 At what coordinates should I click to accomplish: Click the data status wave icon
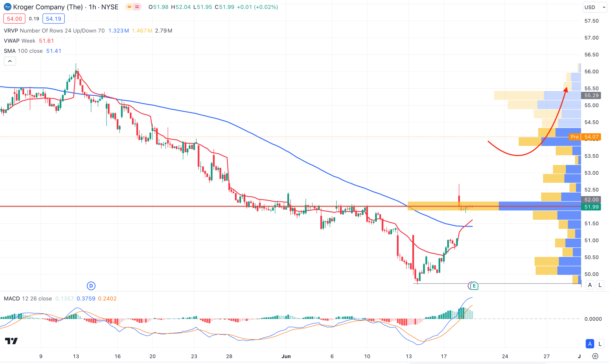[x=137, y=7]
